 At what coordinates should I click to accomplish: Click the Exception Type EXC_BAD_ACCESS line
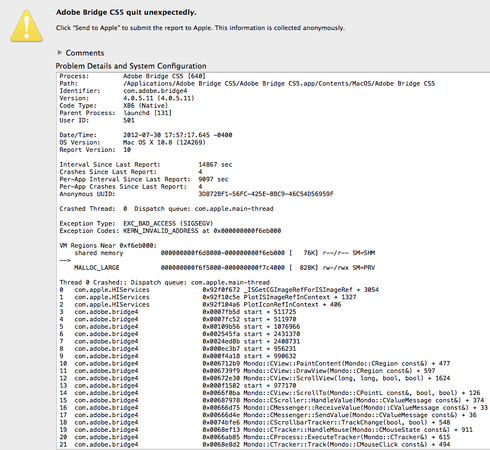136,223
